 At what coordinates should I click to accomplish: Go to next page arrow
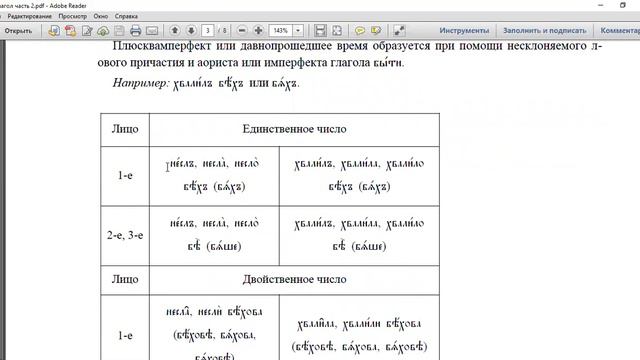point(191,30)
